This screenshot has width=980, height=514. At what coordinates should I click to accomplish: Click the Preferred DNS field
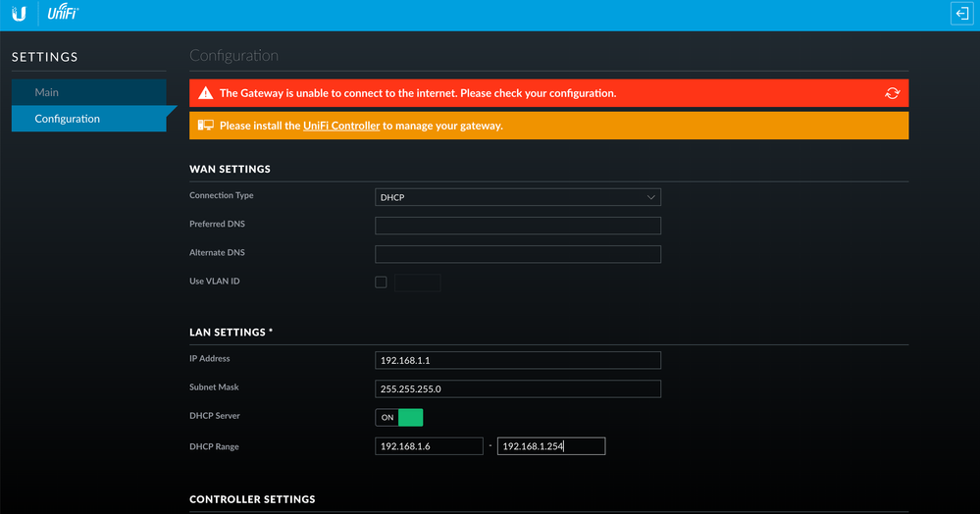click(x=518, y=225)
